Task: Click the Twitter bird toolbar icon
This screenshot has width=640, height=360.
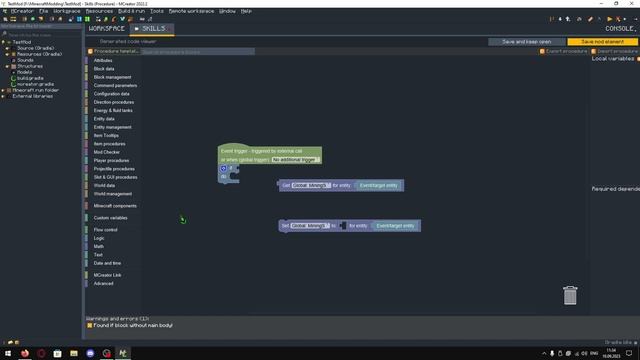Action: coord(122,19)
